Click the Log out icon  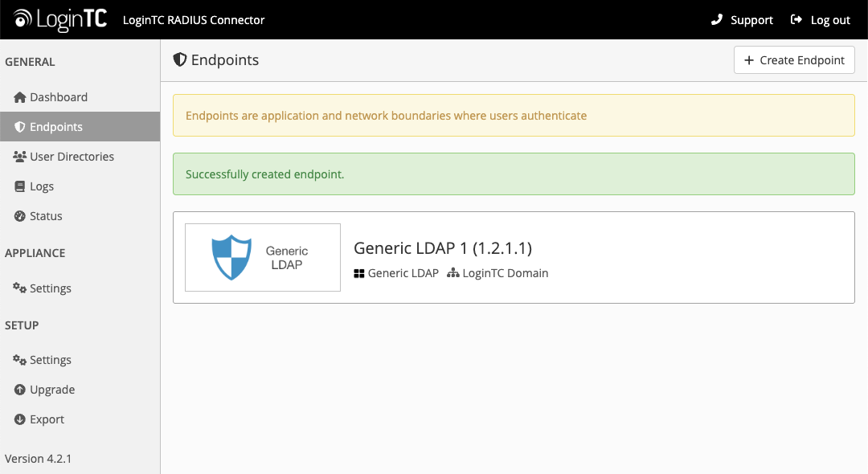coord(796,19)
